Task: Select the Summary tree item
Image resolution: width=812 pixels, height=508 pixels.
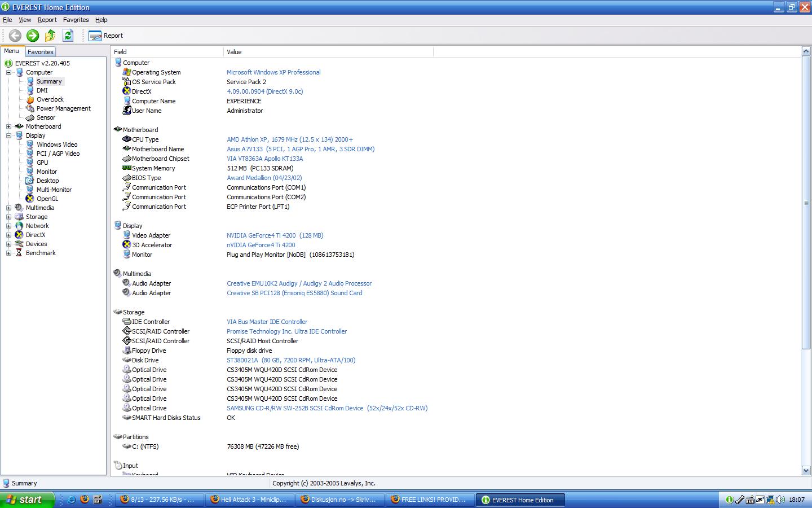Action: click(49, 81)
